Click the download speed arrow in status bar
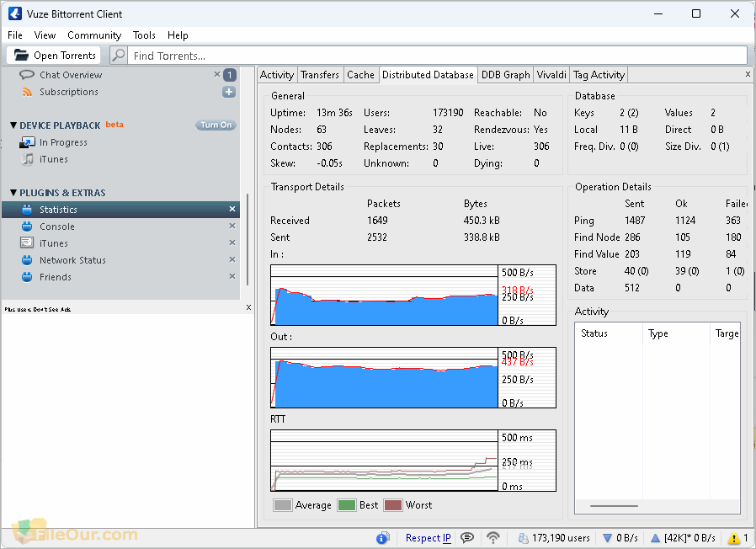The image size is (756, 549). (607, 538)
